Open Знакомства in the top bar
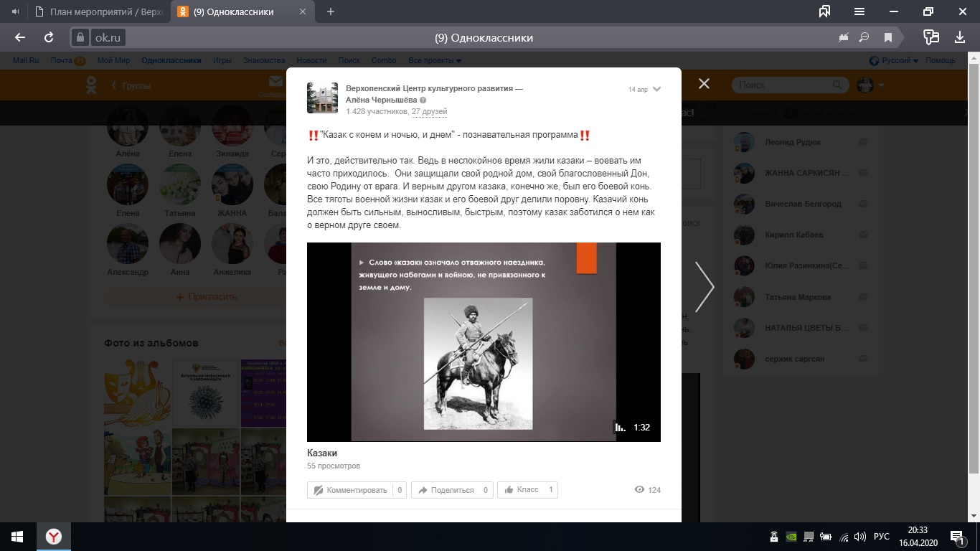 (x=263, y=61)
